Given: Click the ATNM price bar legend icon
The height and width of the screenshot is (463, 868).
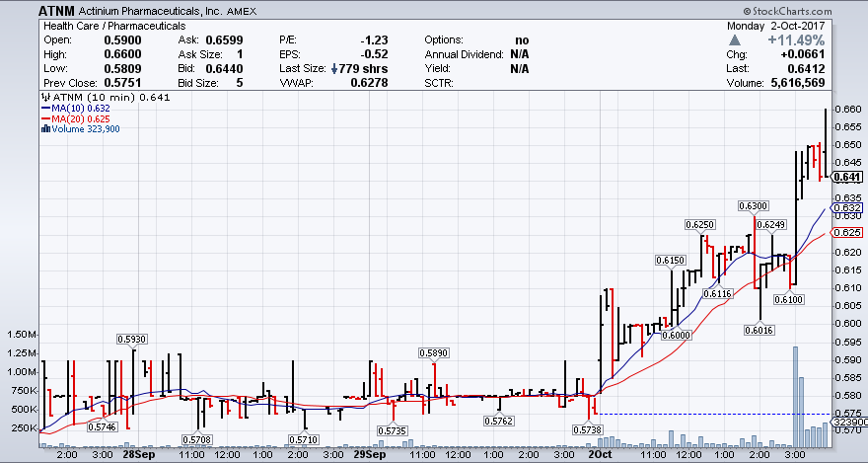Looking at the screenshot, I should [x=44, y=98].
